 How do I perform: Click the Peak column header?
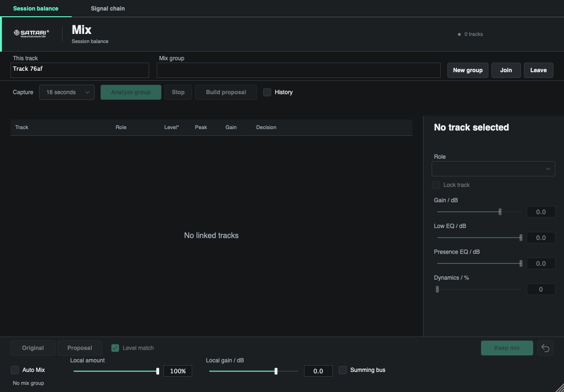pos(201,127)
